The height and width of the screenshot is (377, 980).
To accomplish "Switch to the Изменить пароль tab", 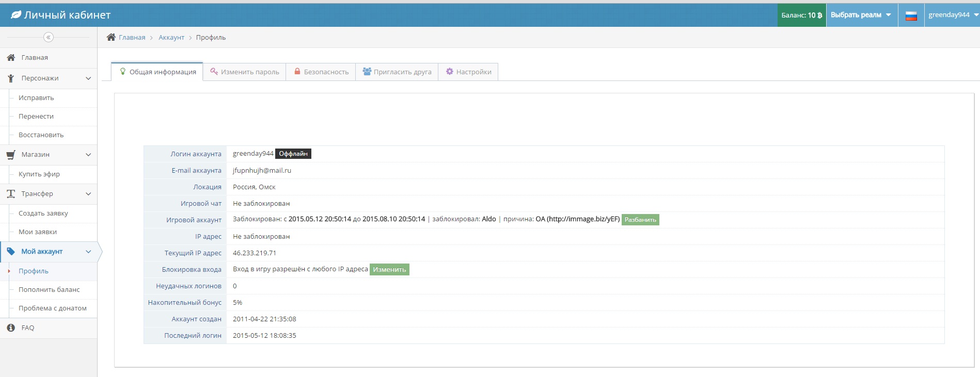I will 245,72.
